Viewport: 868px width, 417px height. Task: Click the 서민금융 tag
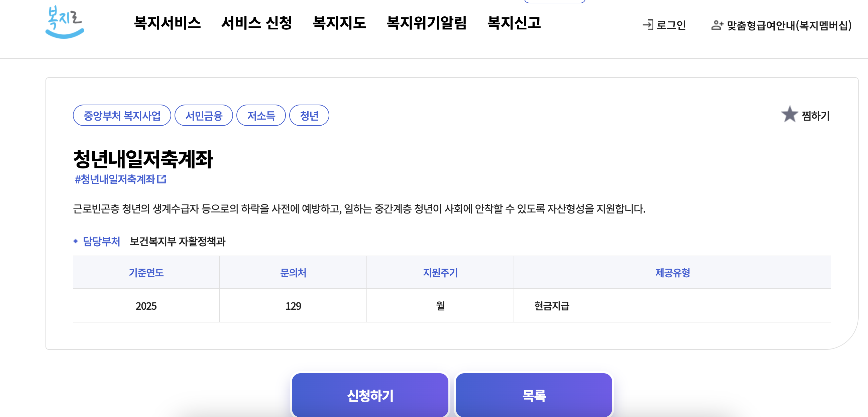pos(204,115)
